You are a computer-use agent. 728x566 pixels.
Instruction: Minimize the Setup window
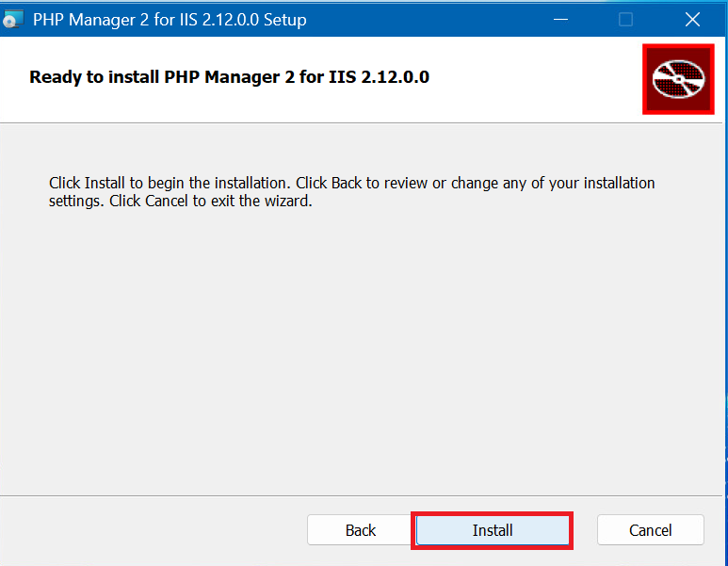pos(560,19)
